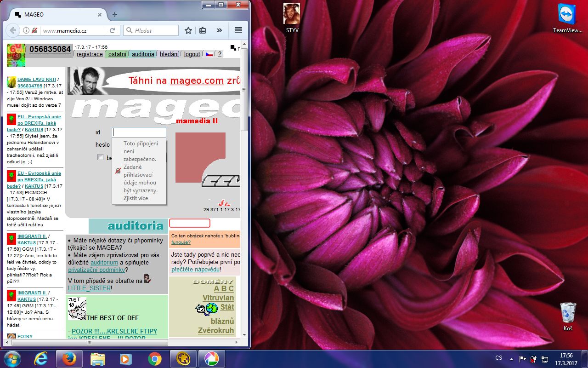Open the Zvěrokruh domain link
The height and width of the screenshot is (368, 588).
point(216,330)
